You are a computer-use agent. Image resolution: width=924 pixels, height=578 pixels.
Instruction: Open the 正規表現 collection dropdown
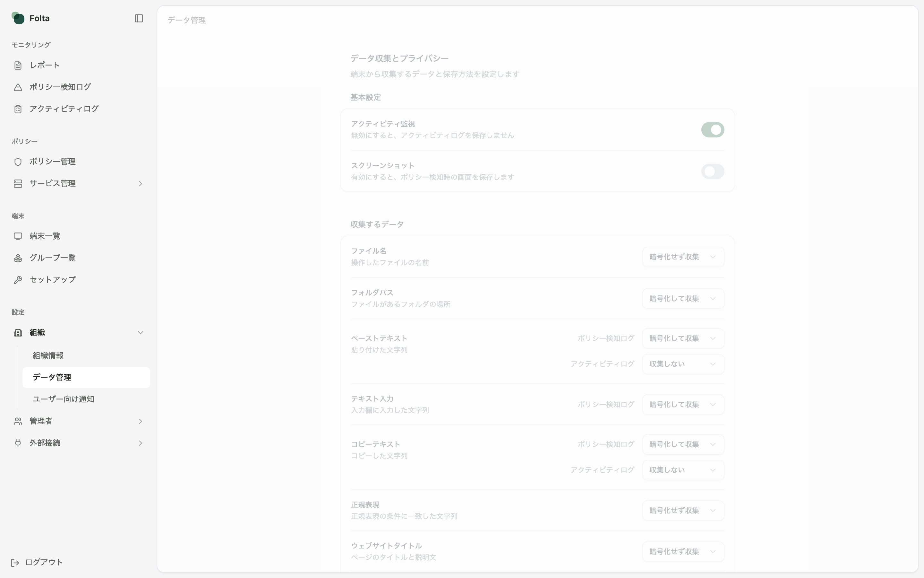[x=683, y=510]
